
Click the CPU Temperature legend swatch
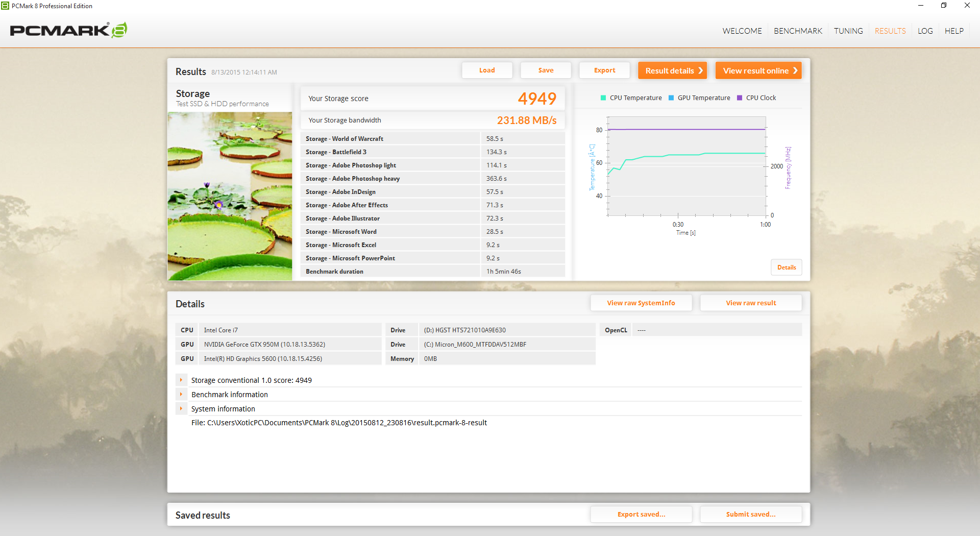tap(603, 98)
